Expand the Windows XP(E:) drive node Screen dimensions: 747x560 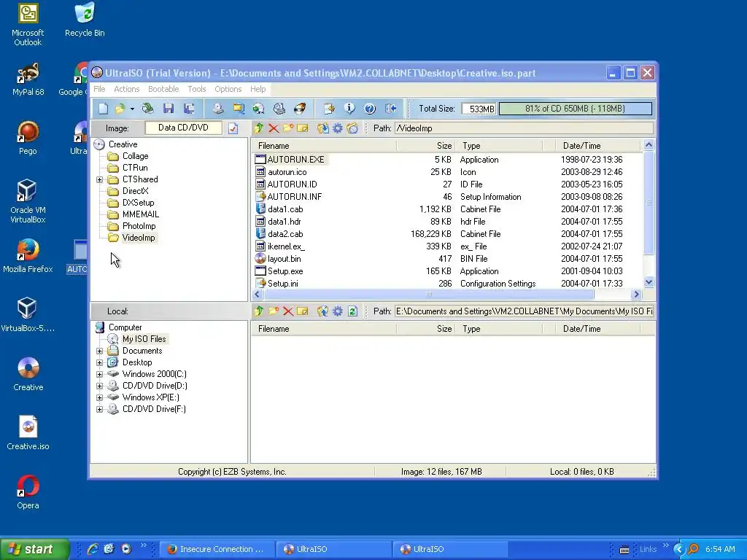click(99, 397)
